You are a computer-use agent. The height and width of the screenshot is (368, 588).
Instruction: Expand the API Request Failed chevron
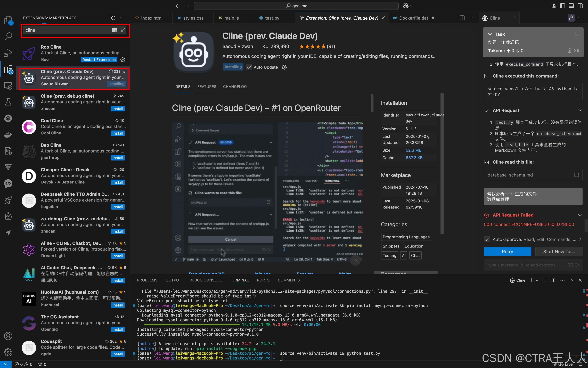(x=580, y=215)
